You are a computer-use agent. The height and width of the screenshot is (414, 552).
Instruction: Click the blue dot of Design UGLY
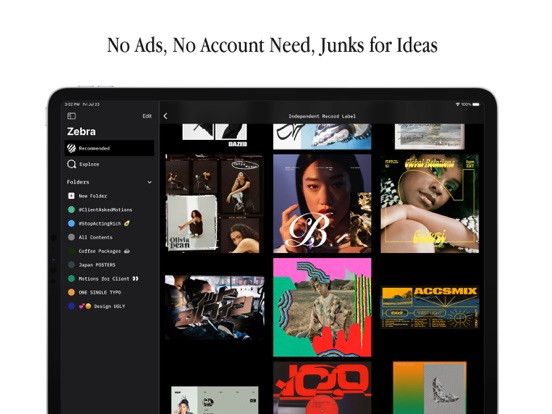click(71, 306)
